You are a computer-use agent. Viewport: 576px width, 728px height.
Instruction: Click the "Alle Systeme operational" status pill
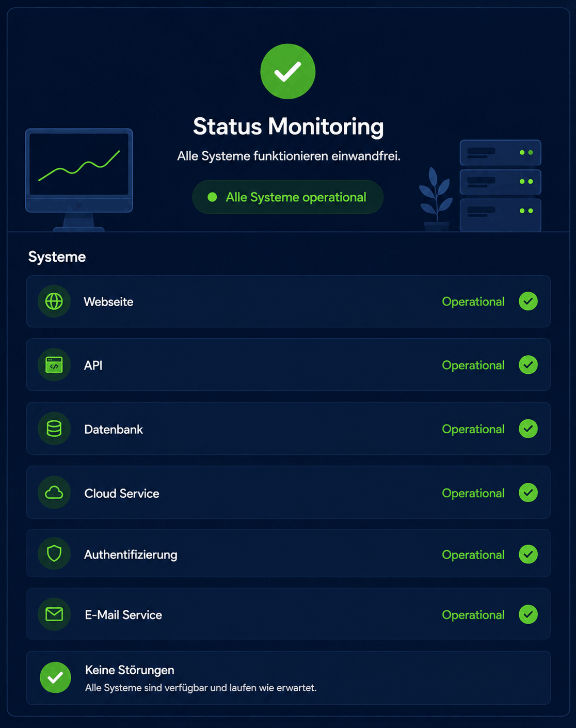(x=287, y=197)
